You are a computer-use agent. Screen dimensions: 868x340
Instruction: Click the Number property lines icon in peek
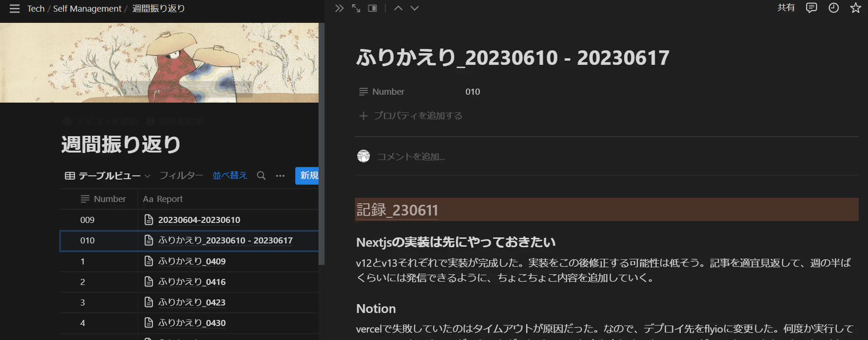tap(363, 92)
